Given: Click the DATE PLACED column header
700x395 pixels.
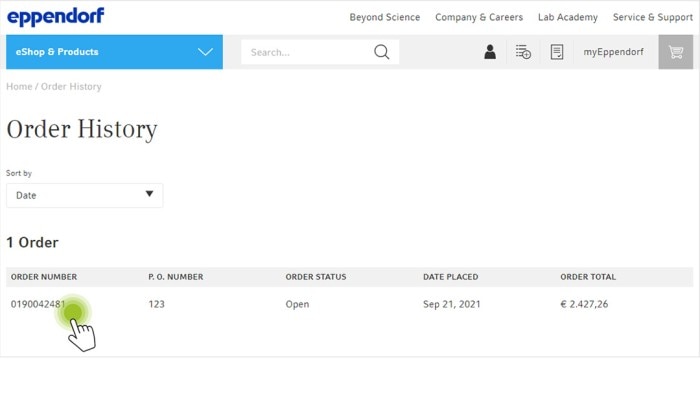Looking at the screenshot, I should coord(450,277).
